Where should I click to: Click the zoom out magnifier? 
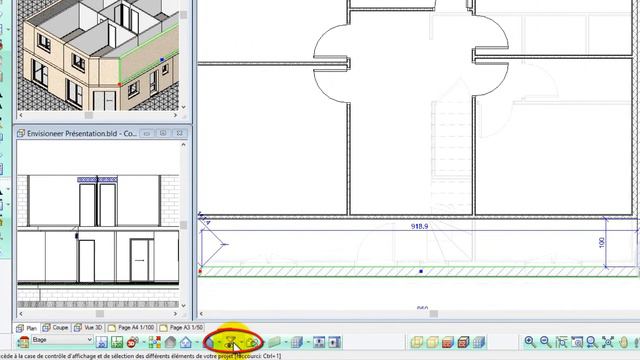click(x=546, y=342)
